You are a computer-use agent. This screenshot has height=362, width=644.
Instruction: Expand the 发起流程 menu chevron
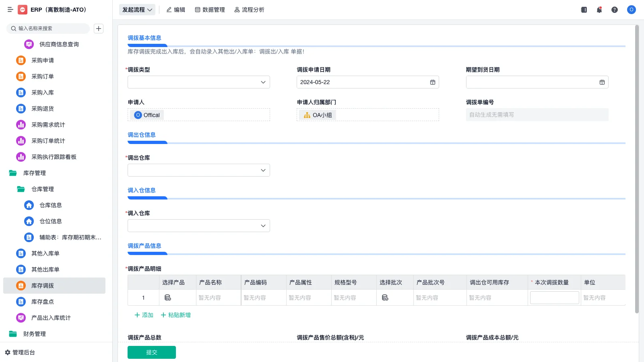149,10
